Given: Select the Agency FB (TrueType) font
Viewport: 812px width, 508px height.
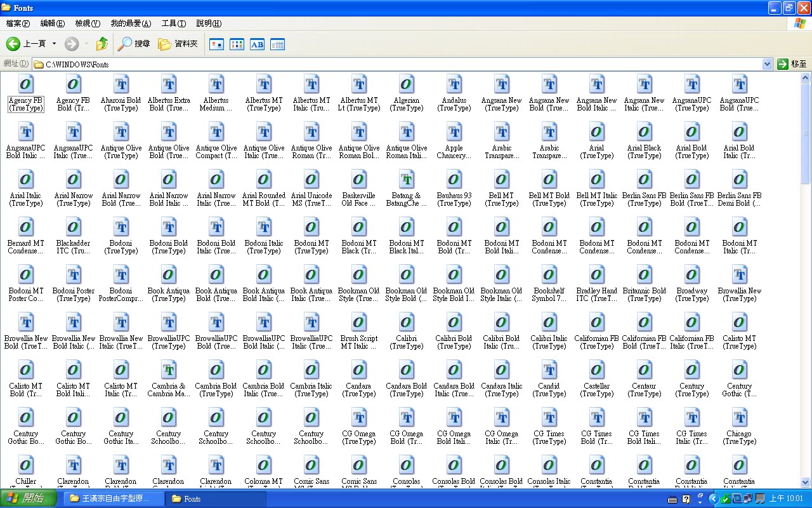Looking at the screenshot, I should [x=26, y=93].
